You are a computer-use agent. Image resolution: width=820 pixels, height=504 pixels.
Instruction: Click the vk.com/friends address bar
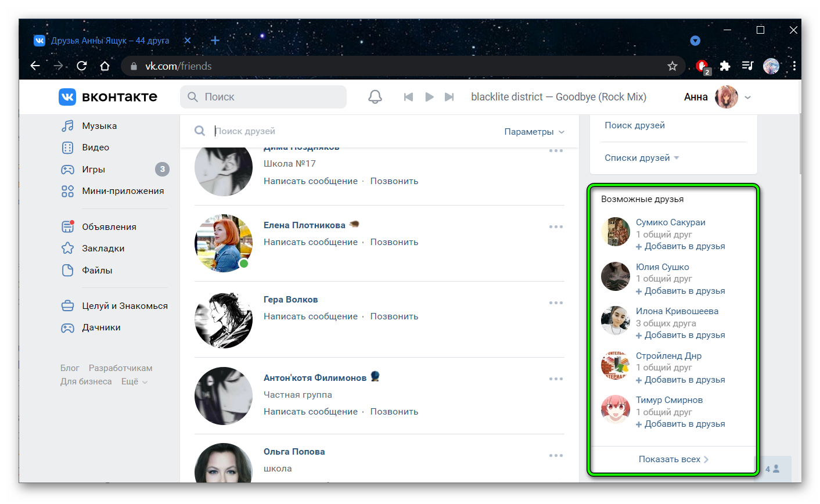pyautogui.click(x=404, y=66)
